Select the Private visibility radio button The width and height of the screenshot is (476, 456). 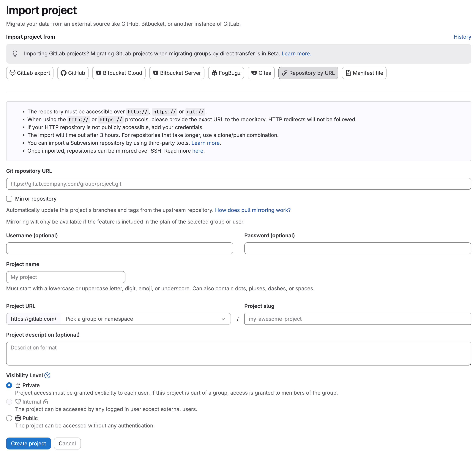[9, 385]
